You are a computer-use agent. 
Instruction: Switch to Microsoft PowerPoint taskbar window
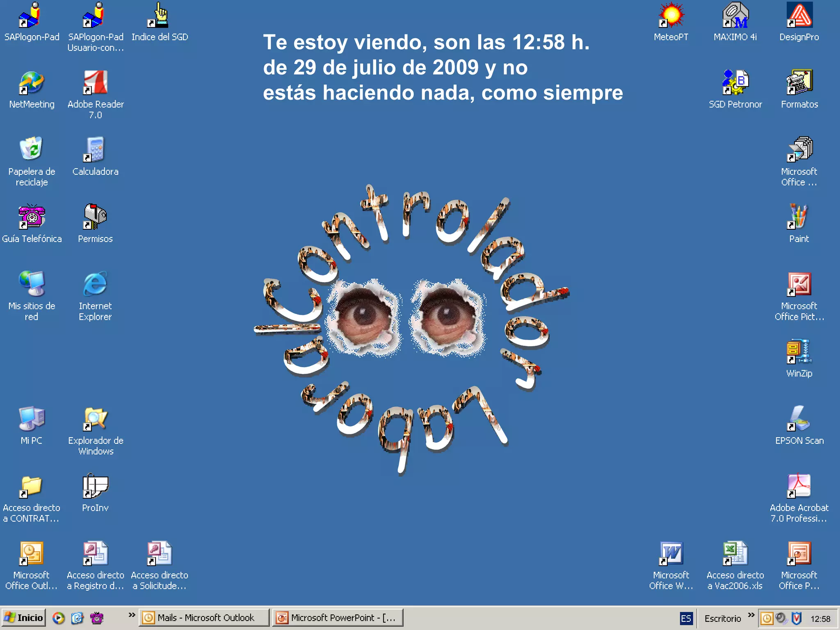coord(338,618)
